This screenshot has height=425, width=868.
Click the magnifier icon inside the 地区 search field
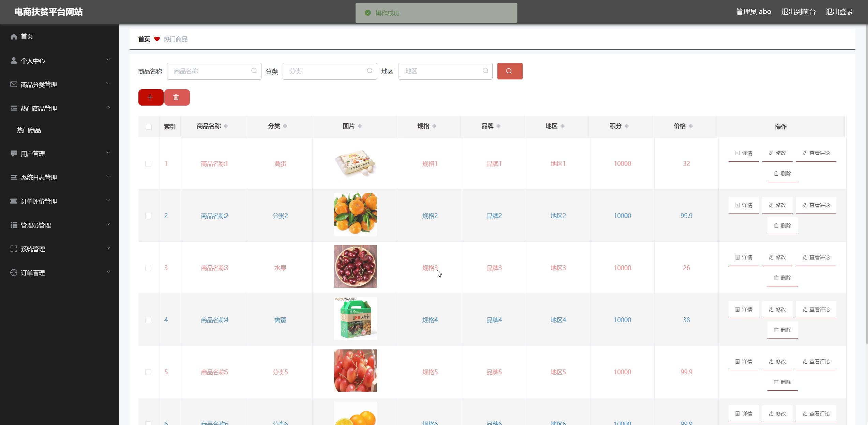tap(485, 71)
